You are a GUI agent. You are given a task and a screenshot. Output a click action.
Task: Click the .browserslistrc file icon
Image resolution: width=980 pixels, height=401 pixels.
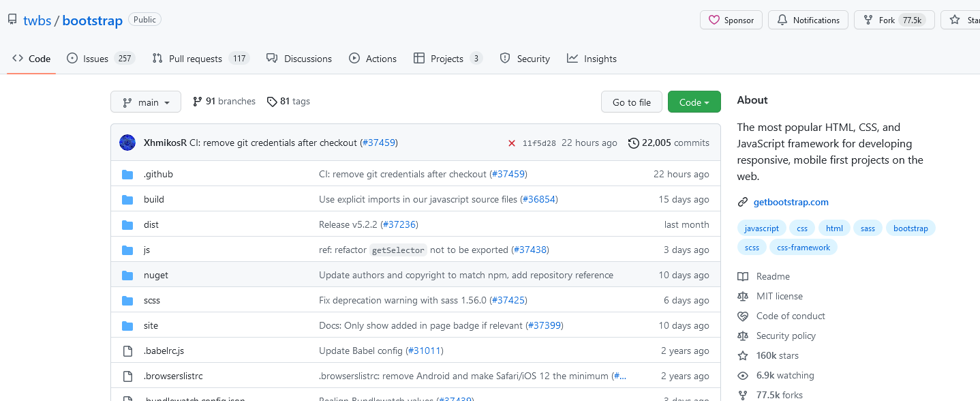tap(127, 376)
